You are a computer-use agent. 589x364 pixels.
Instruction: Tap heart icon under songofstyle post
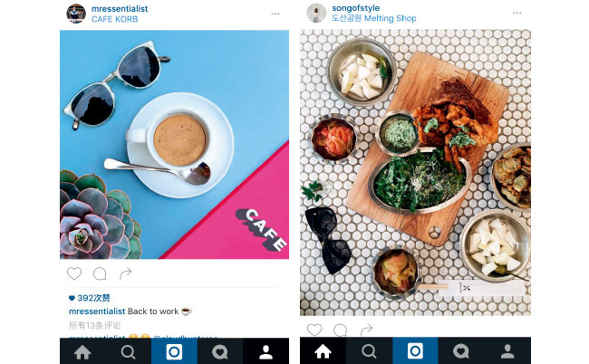[x=314, y=330]
